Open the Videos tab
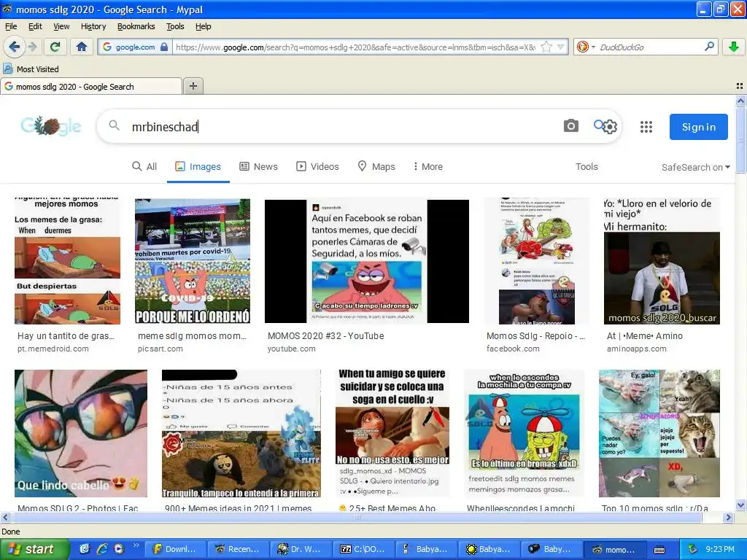The height and width of the screenshot is (560, 747). click(x=317, y=166)
